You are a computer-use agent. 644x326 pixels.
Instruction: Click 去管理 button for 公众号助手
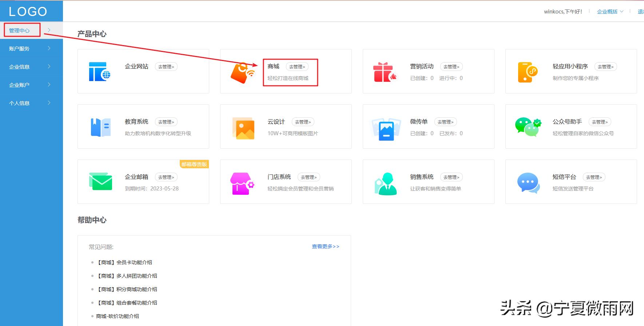[x=600, y=122]
